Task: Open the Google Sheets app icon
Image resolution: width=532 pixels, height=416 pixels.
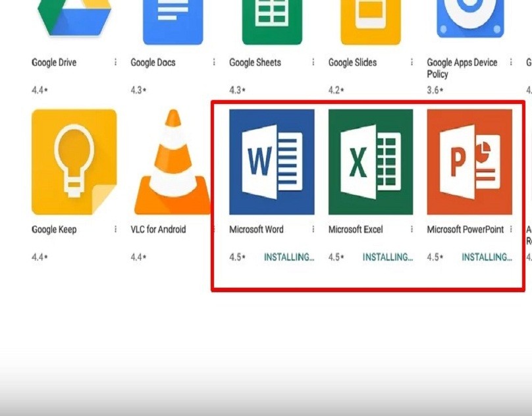Action: click(x=272, y=22)
